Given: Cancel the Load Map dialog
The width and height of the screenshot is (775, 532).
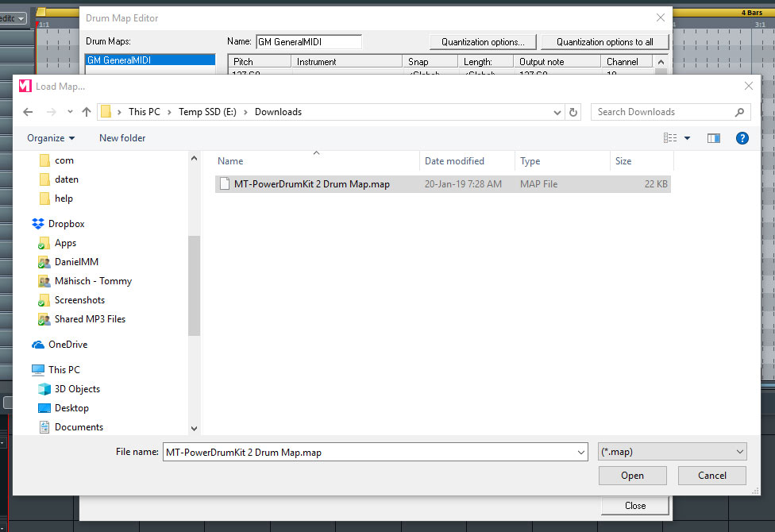Looking at the screenshot, I should pos(711,476).
